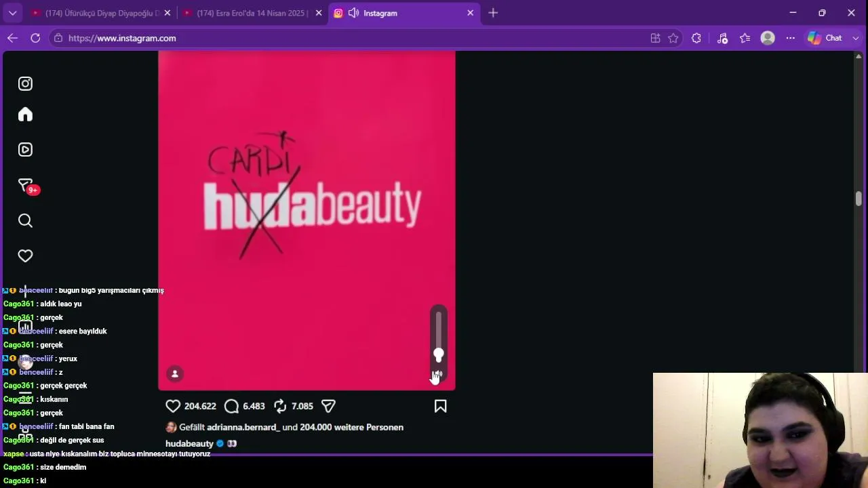Adjust the video volume slider
The width and height of the screenshot is (868, 488).
tap(439, 337)
